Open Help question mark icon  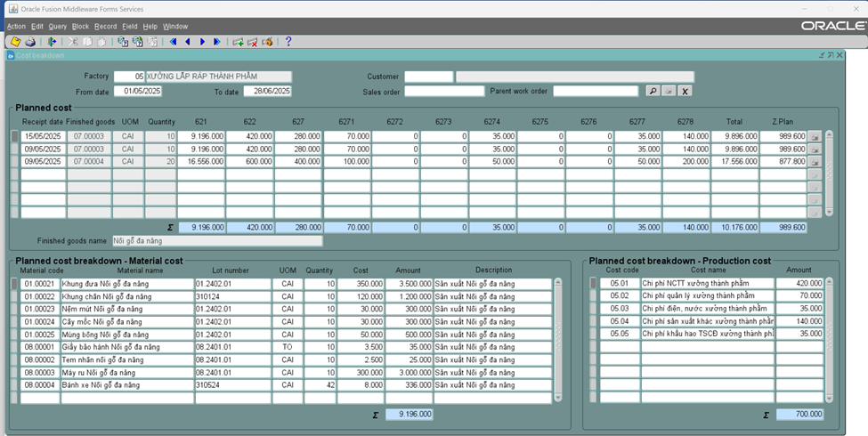coord(288,42)
